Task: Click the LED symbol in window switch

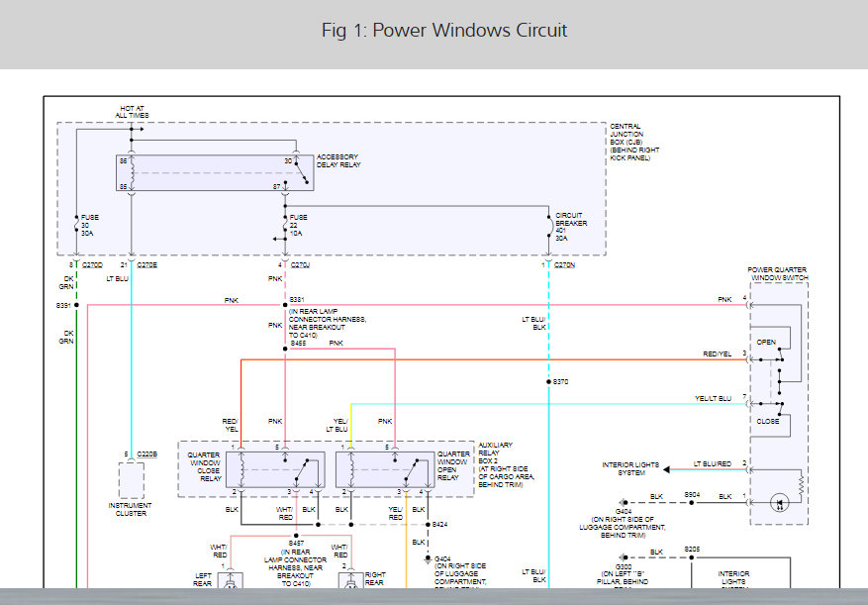Action: [x=780, y=503]
